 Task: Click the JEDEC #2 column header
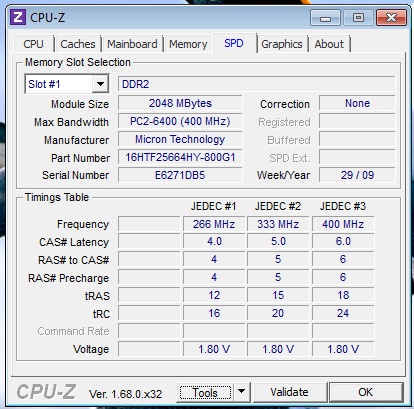point(278,206)
